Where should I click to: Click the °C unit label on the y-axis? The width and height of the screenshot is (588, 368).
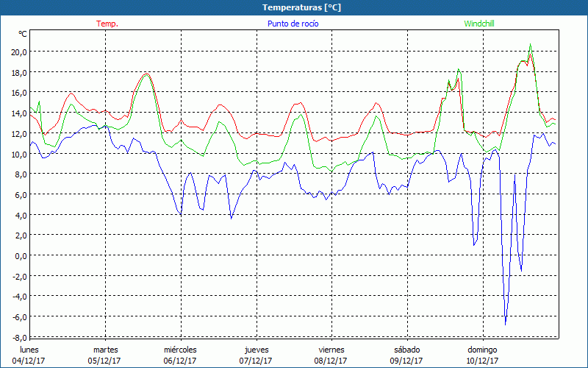(x=23, y=34)
